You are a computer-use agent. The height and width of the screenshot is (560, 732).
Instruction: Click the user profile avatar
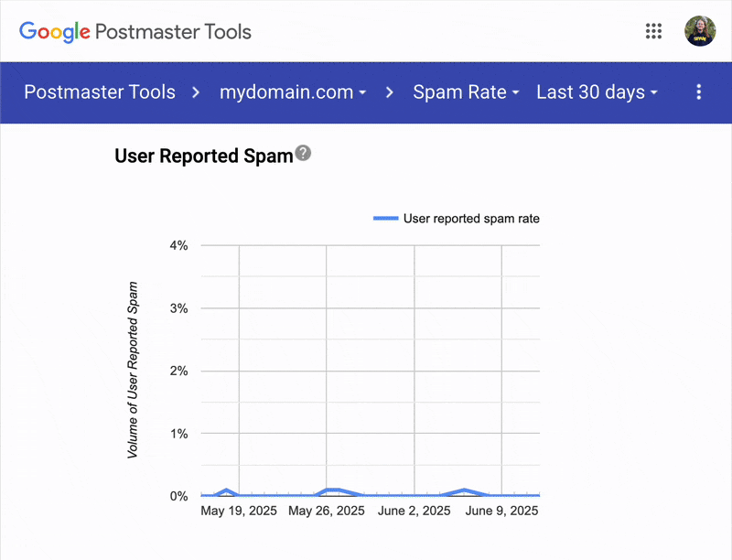coord(700,31)
